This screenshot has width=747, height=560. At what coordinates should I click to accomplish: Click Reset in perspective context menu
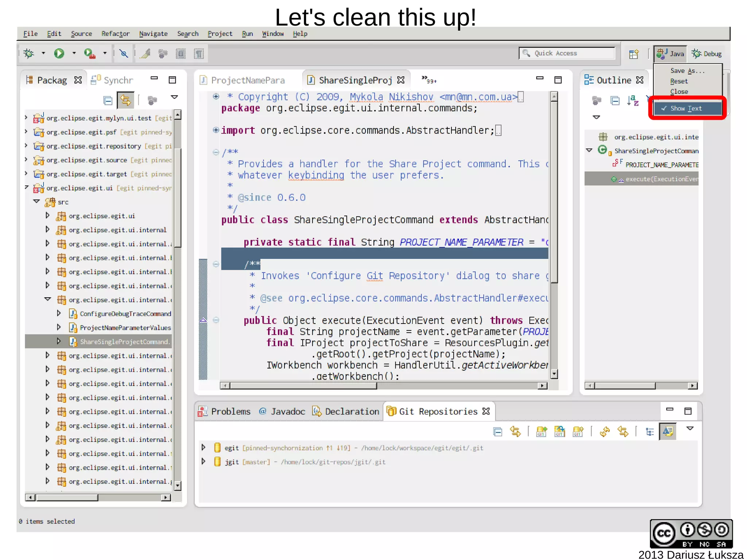coord(679,81)
